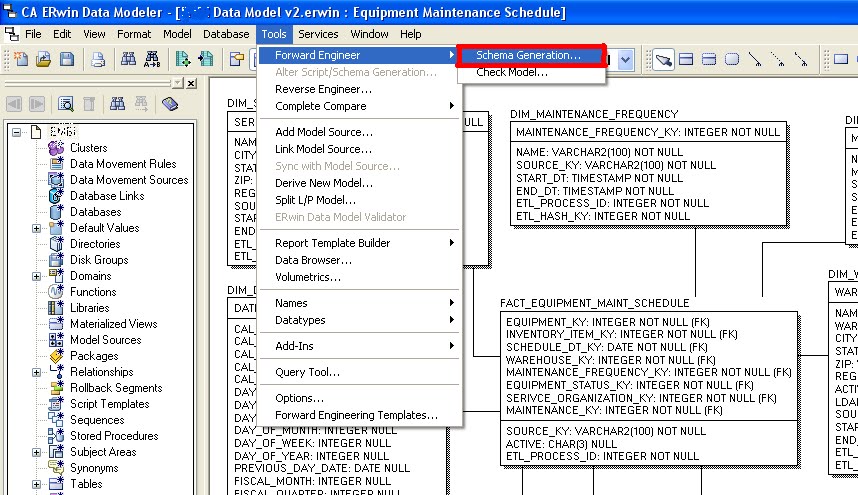Create a new model with New icon
This screenshot has width=858, height=495.
(x=21, y=59)
